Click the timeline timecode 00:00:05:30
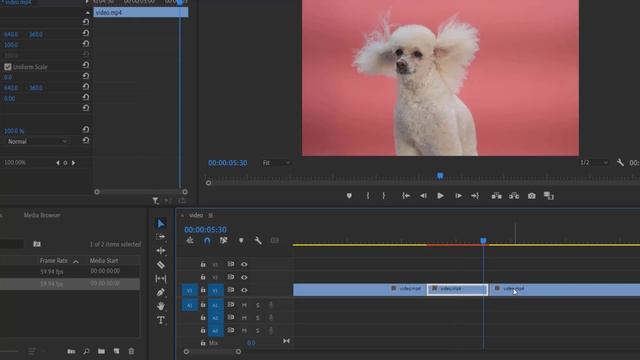 point(205,229)
